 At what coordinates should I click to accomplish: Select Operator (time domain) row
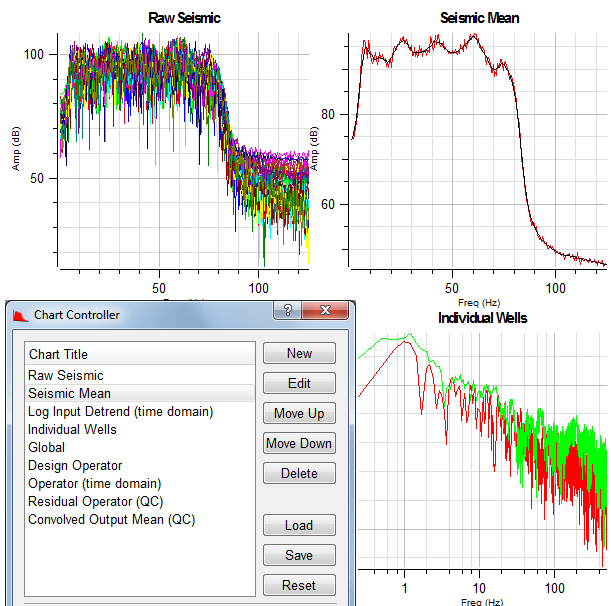click(x=140, y=483)
